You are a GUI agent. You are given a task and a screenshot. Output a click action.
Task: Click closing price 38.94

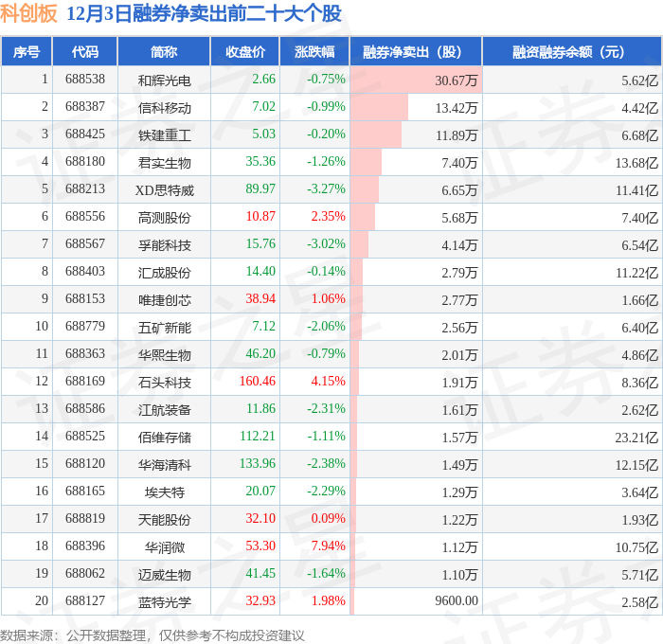click(260, 299)
